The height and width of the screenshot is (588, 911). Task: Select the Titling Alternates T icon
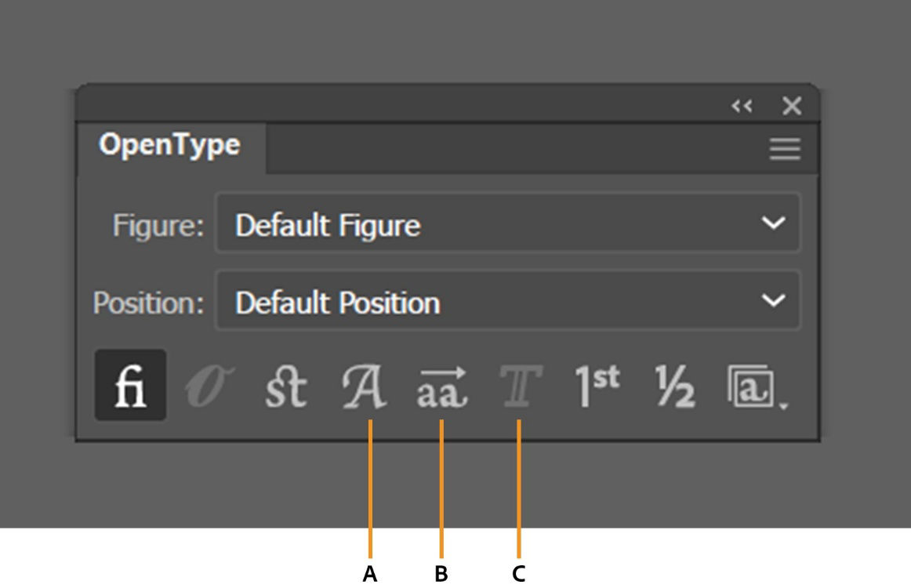point(519,384)
